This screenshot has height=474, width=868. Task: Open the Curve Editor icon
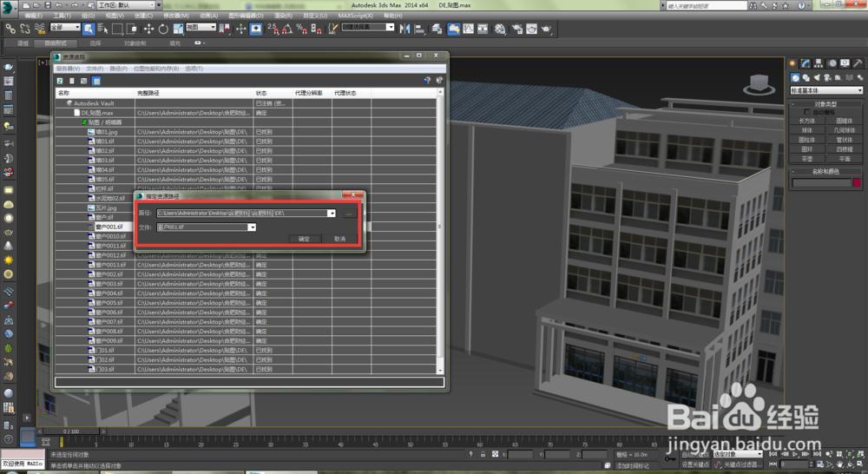click(469, 29)
